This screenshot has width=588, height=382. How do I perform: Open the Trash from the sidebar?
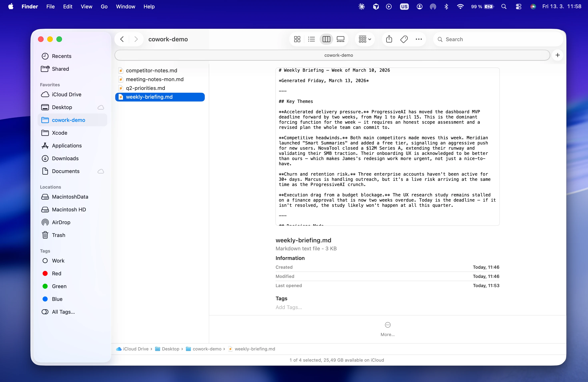point(59,235)
